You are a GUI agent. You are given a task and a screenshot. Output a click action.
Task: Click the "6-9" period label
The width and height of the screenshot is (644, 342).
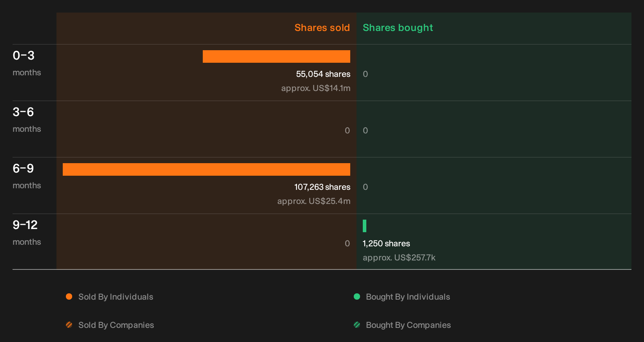23,169
